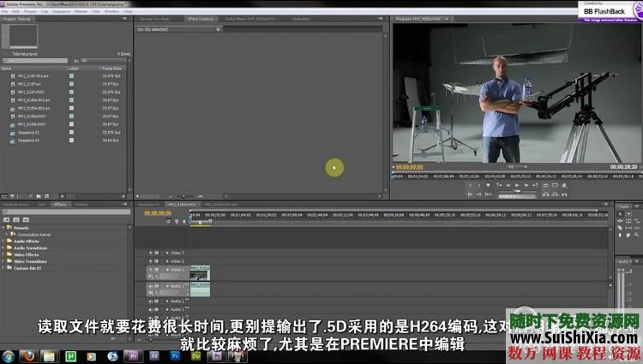Click Play In to Out button

point(488,194)
